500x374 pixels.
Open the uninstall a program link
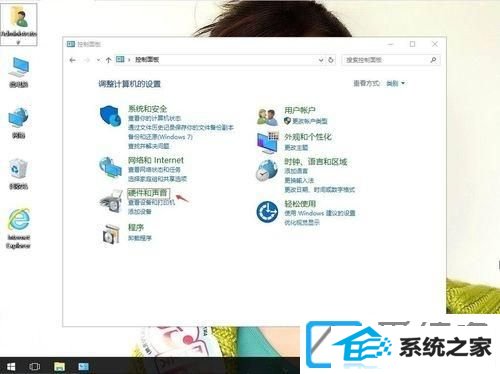140,238
